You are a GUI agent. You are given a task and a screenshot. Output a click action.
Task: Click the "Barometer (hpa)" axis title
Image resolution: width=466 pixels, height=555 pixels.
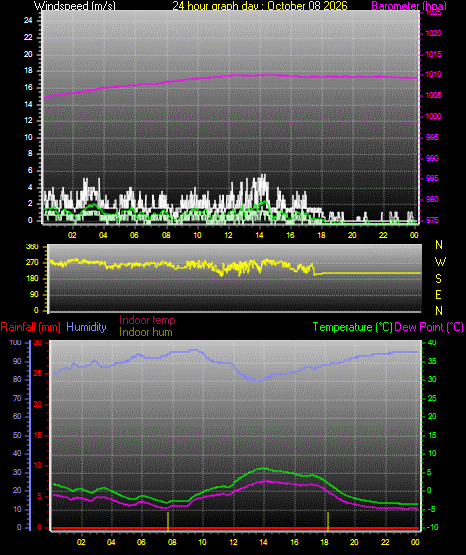click(x=409, y=6)
